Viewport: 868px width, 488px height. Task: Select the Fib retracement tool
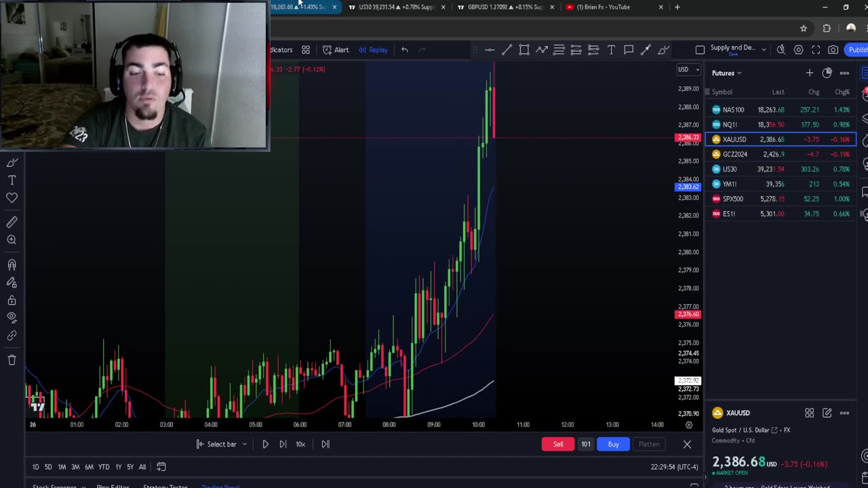pyautogui.click(x=559, y=49)
